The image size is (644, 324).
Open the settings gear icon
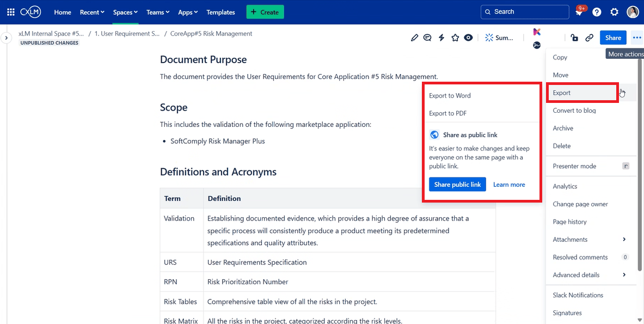pyautogui.click(x=615, y=12)
